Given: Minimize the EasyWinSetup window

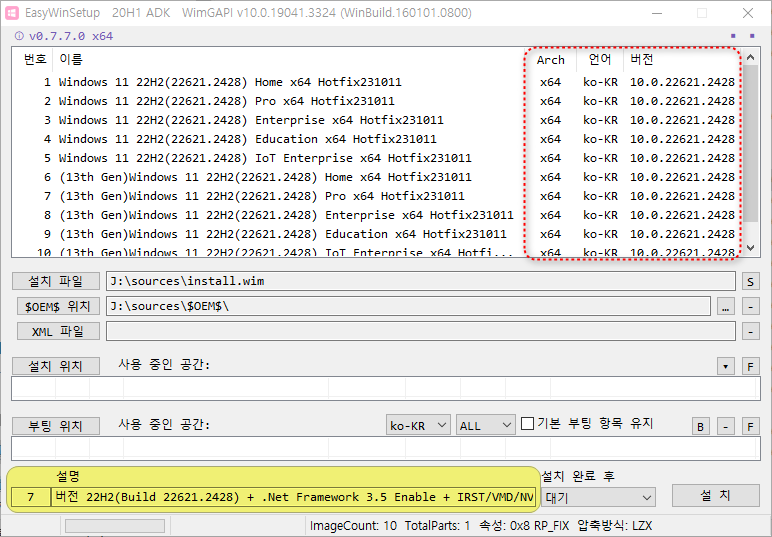Looking at the screenshot, I should pyautogui.click(x=657, y=13).
